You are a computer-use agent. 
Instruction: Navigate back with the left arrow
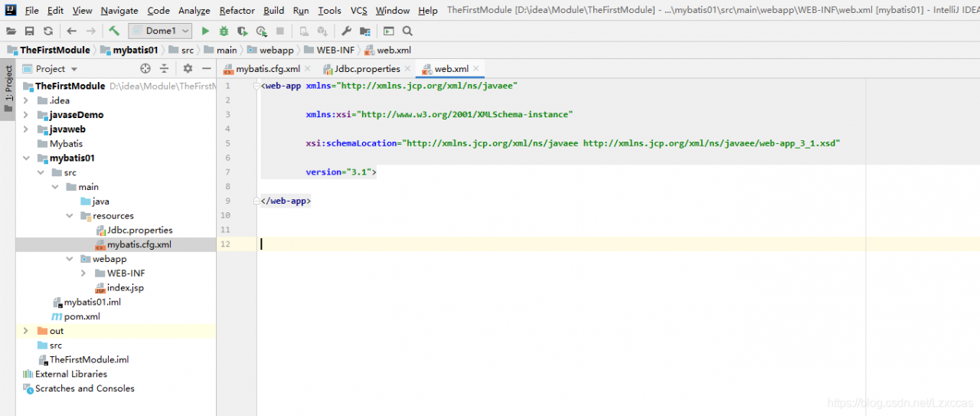[71, 31]
